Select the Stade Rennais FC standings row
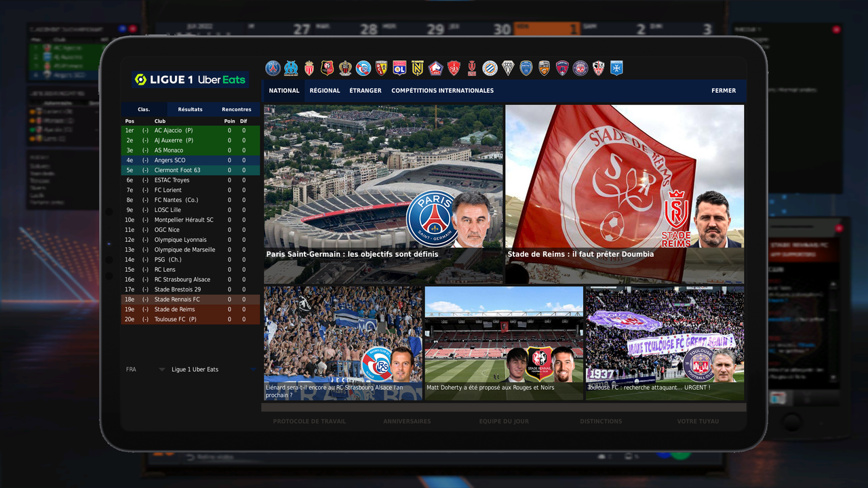The height and width of the screenshot is (488, 868). coord(191,300)
